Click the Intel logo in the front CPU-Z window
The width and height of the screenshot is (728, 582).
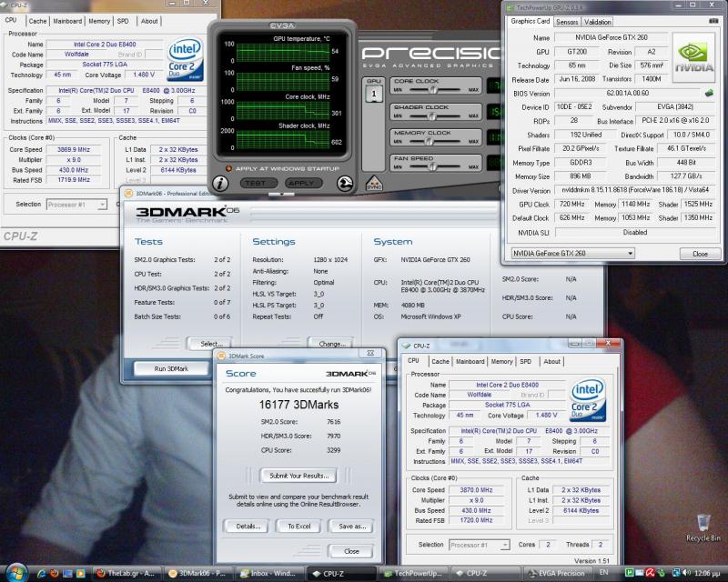click(x=589, y=399)
